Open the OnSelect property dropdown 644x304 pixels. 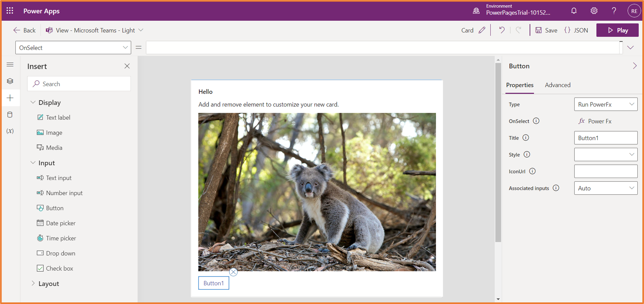tap(73, 48)
